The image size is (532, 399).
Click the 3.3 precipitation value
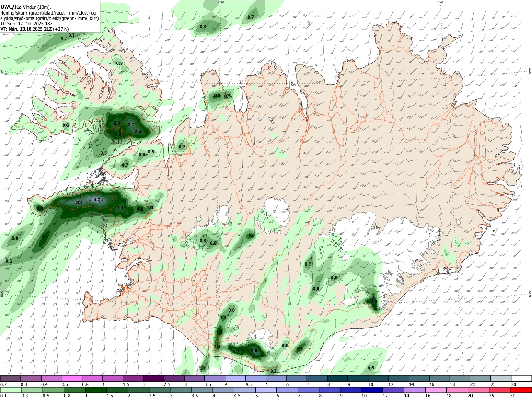click(x=80, y=202)
